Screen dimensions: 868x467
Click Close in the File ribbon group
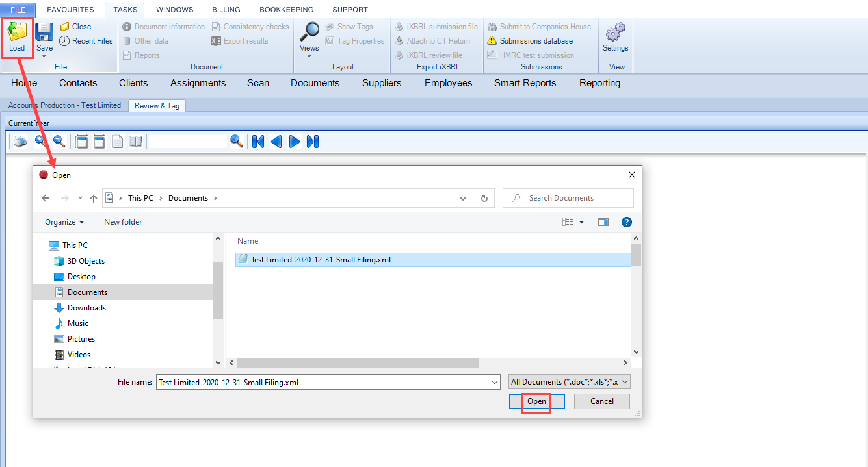coord(75,27)
